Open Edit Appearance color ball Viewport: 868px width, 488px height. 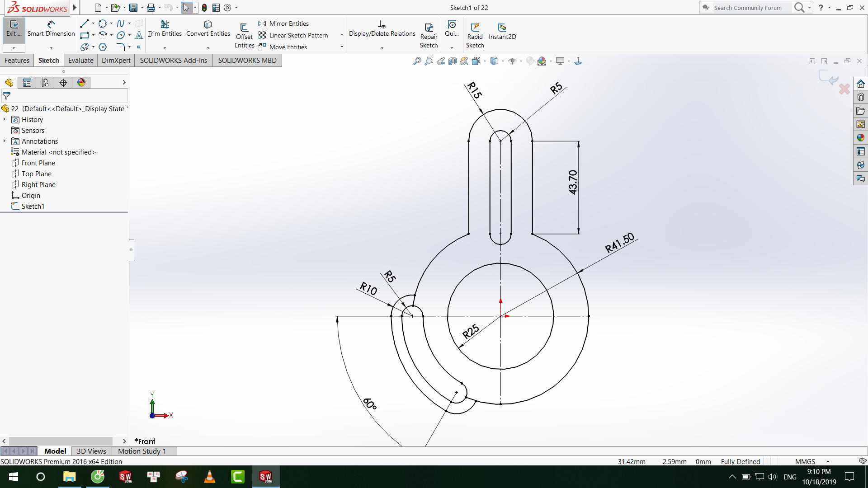pyautogui.click(x=530, y=61)
